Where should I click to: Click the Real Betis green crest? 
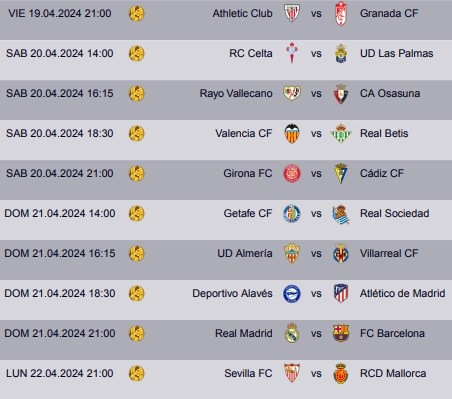[x=341, y=133]
